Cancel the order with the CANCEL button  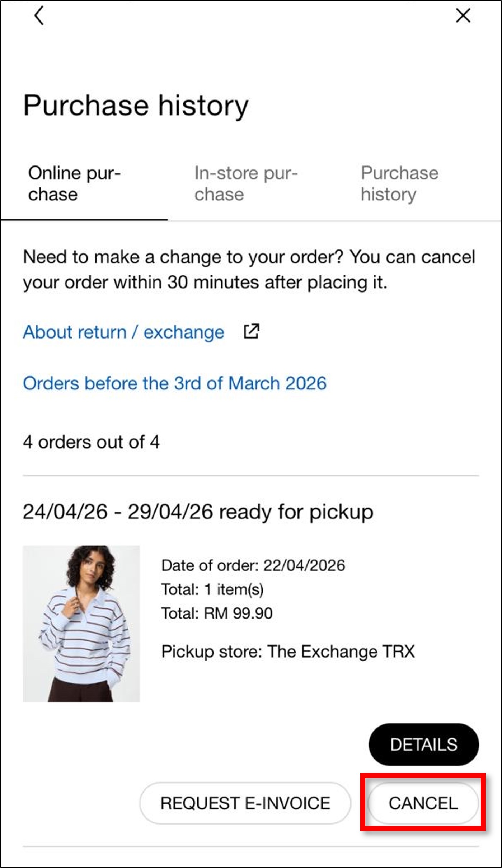click(423, 803)
